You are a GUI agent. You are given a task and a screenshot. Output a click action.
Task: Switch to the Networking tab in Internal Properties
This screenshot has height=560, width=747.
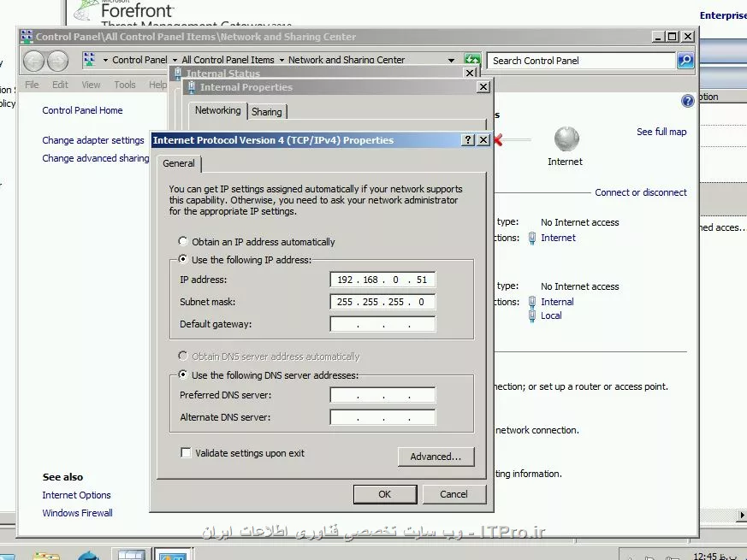tap(217, 110)
